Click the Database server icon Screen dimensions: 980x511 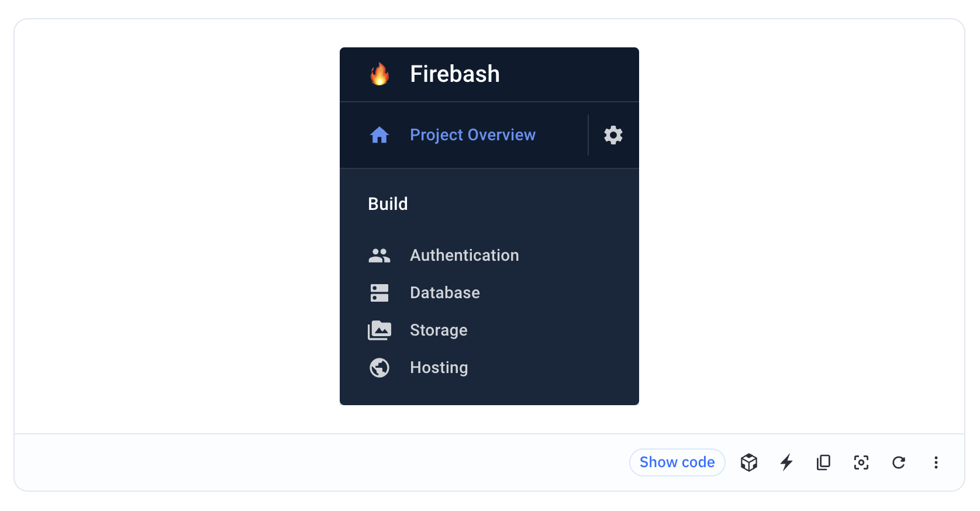point(379,293)
